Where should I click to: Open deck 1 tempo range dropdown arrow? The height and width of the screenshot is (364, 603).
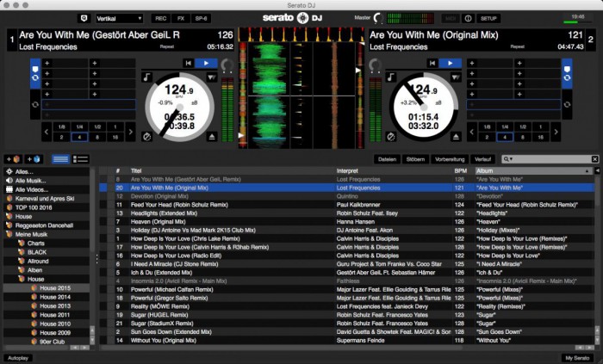pyautogui.click(x=212, y=77)
